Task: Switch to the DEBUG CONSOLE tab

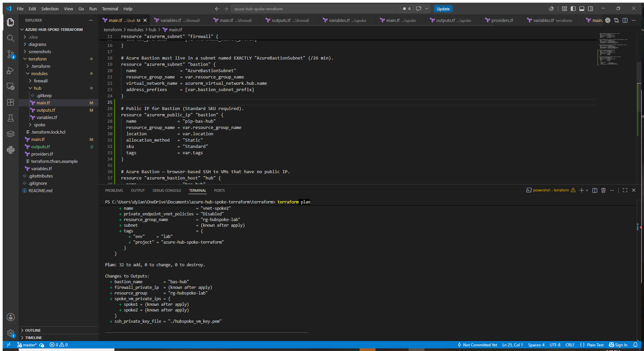Action: [167, 190]
